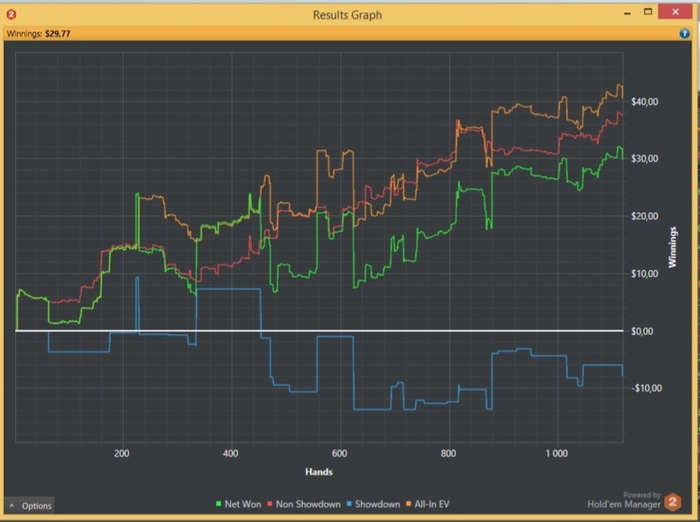700x522 pixels.
Task: Click the green Net Won color swatch
Action: [x=218, y=504]
